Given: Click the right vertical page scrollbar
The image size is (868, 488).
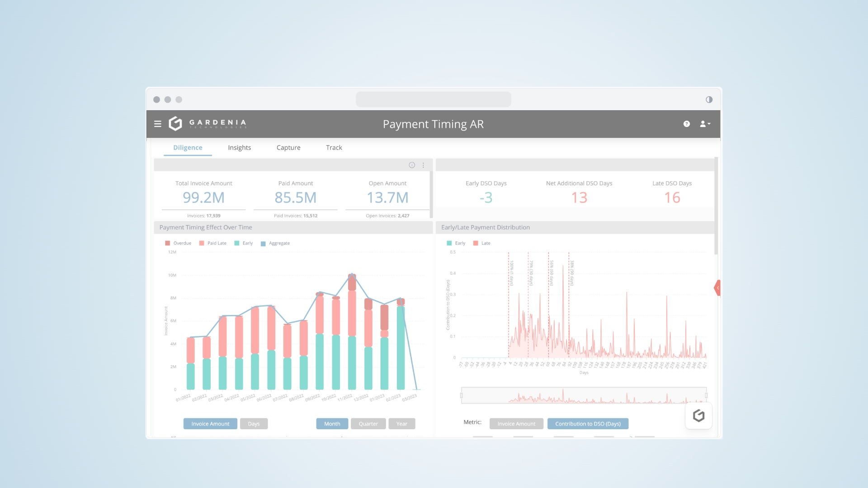Looking at the screenshot, I should coord(716,206).
